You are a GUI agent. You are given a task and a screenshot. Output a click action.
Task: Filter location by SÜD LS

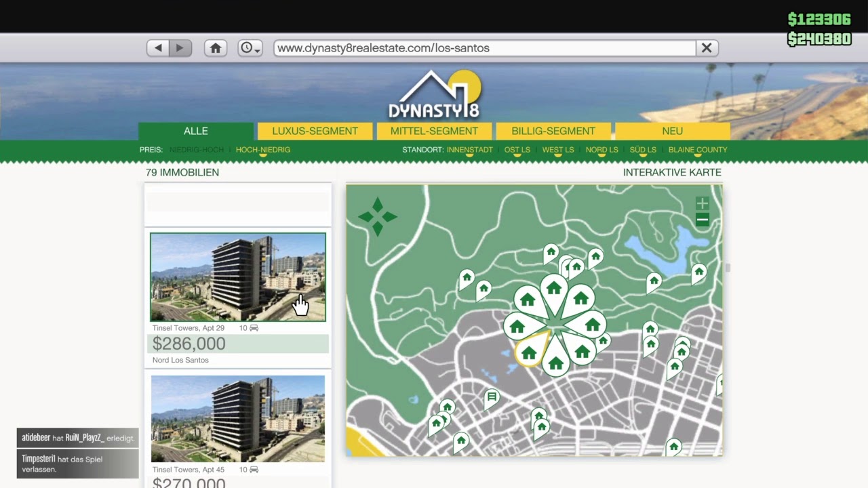[643, 150]
